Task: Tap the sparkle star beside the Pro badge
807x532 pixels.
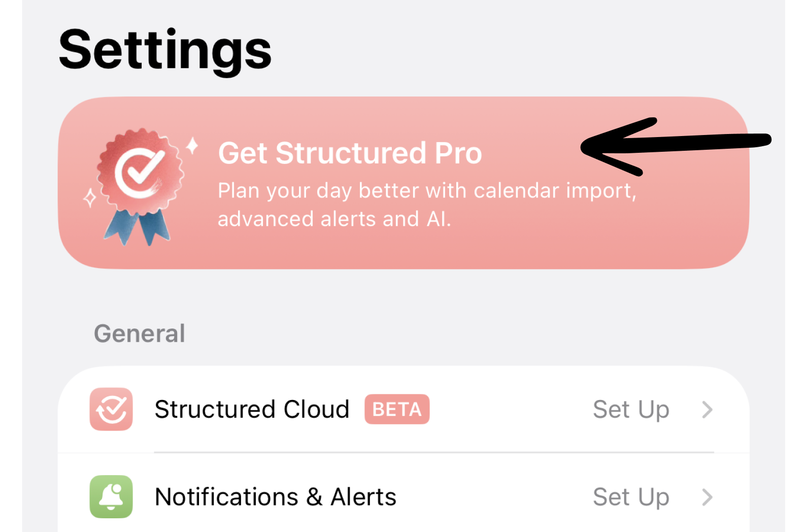Action: pyautogui.click(x=192, y=146)
